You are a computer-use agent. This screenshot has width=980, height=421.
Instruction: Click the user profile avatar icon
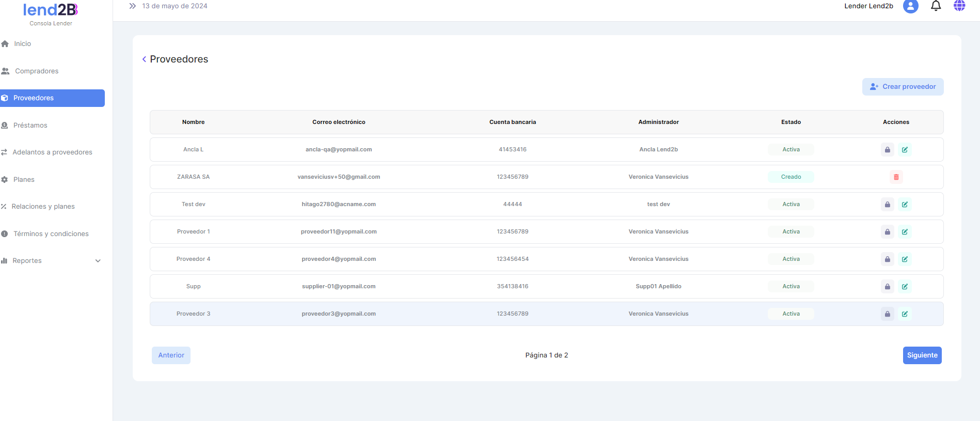910,6
